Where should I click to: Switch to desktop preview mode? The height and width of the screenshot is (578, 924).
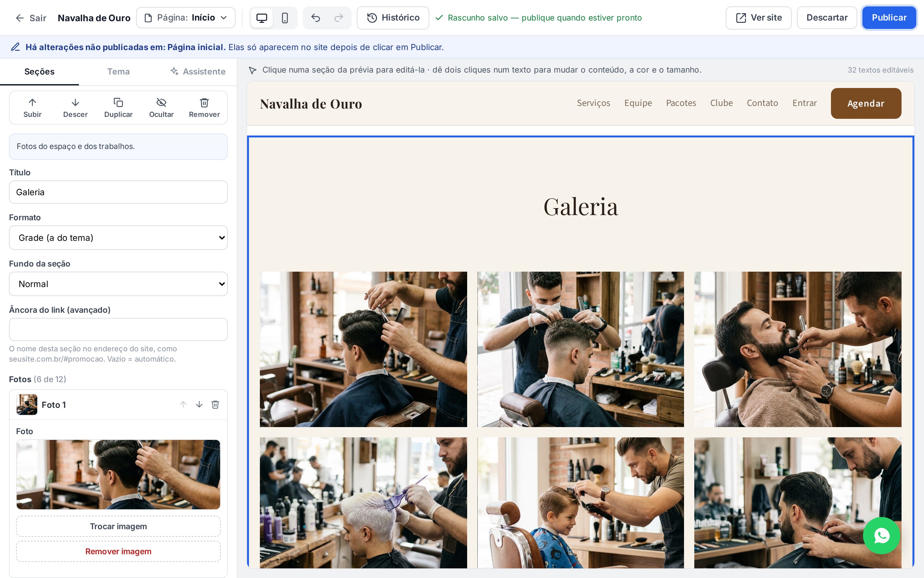point(261,18)
